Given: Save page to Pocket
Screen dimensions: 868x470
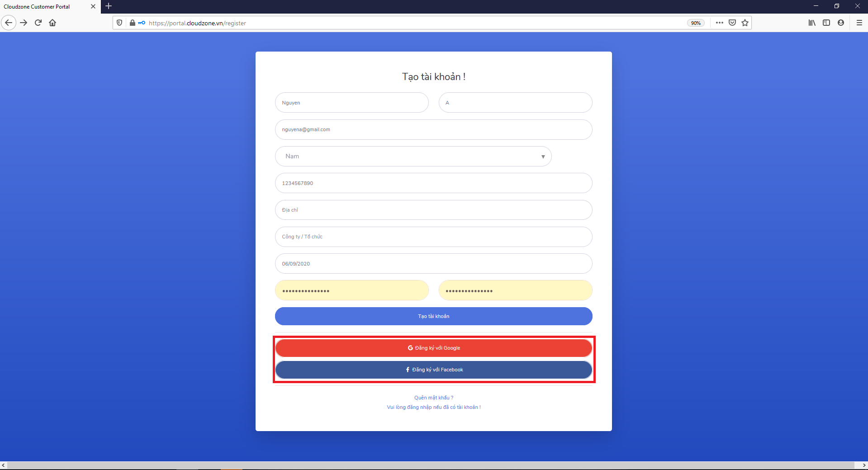Looking at the screenshot, I should (732, 23).
